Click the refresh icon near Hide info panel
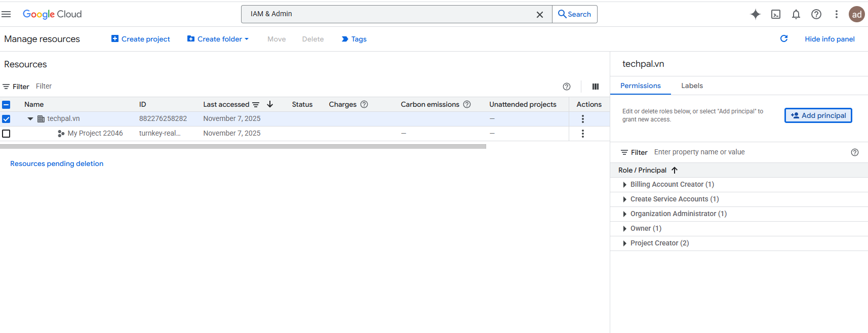Screen dimensions: 868x333 tap(783, 39)
